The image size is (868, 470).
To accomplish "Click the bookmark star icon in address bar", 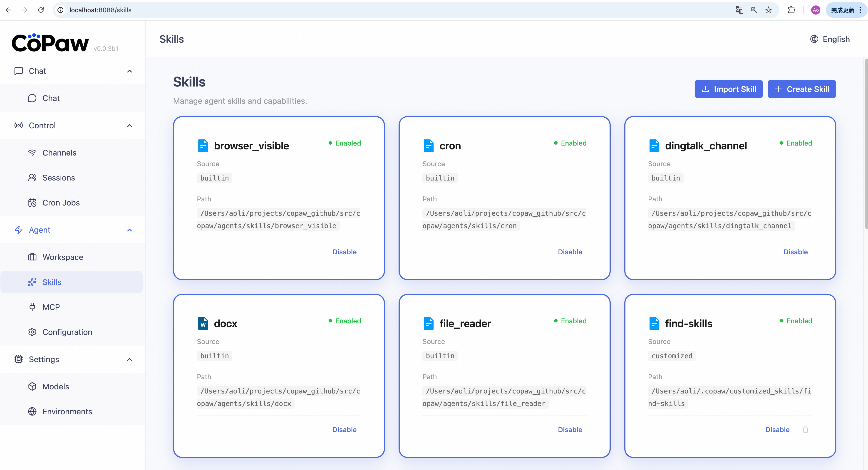I will pos(768,10).
